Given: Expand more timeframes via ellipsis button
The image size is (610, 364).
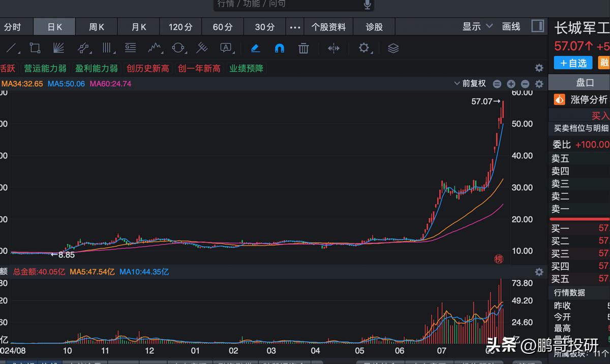Looking at the screenshot, I should point(295,26).
